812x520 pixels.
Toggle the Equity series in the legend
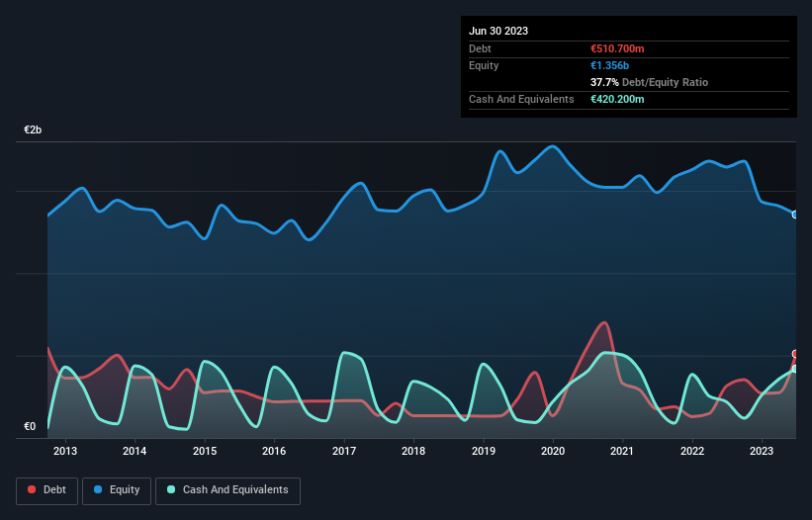[116, 489]
